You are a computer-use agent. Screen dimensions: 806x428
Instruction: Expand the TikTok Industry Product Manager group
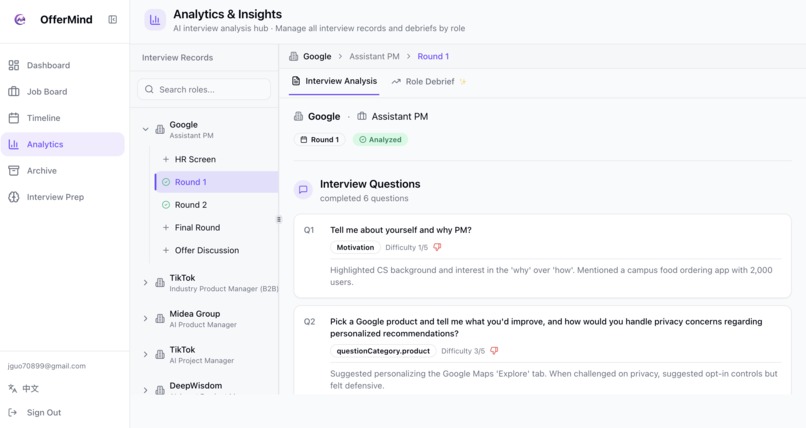145,283
